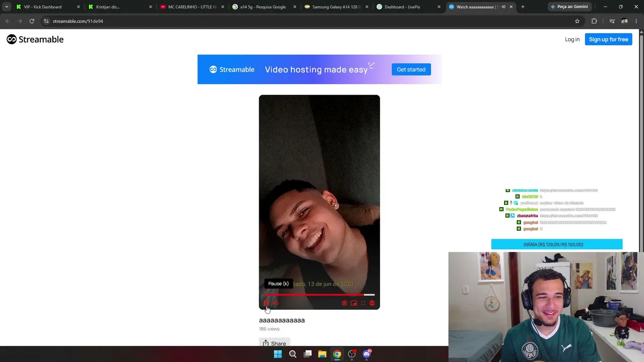This screenshot has height=362, width=644.
Task: Open a new browser tab
Action: pos(523,7)
